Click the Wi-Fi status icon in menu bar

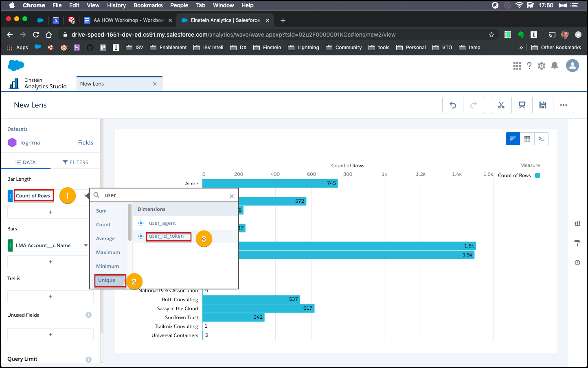tap(519, 5)
